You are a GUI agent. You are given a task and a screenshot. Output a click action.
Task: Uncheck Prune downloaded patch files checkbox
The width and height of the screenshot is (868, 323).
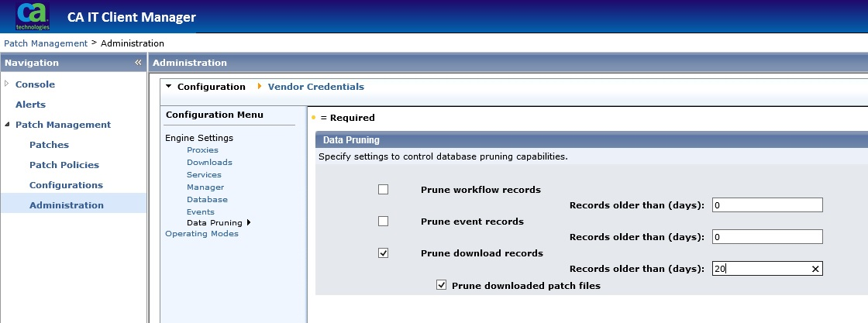click(x=441, y=285)
